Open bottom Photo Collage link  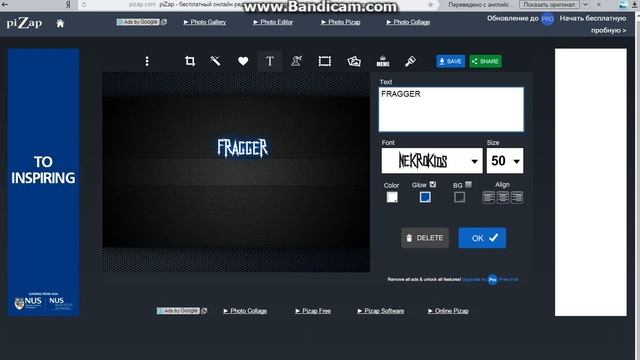(x=245, y=311)
